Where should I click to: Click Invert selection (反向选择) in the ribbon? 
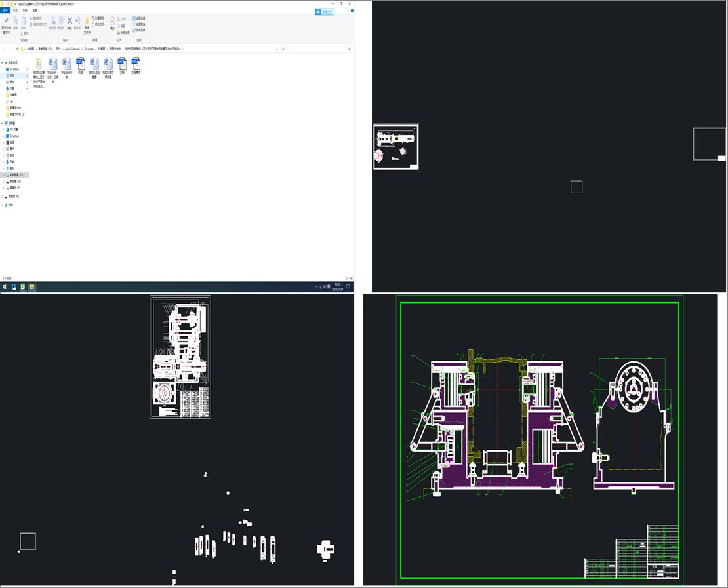(x=139, y=30)
